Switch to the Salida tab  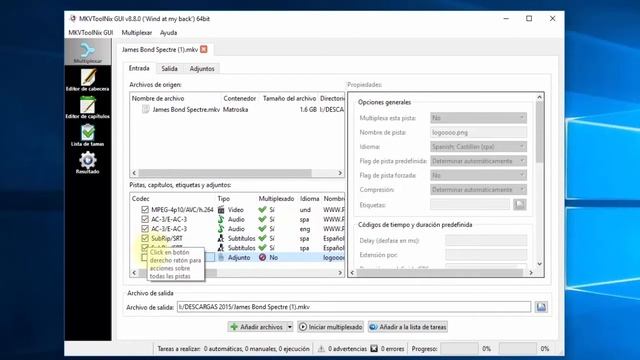(x=169, y=69)
